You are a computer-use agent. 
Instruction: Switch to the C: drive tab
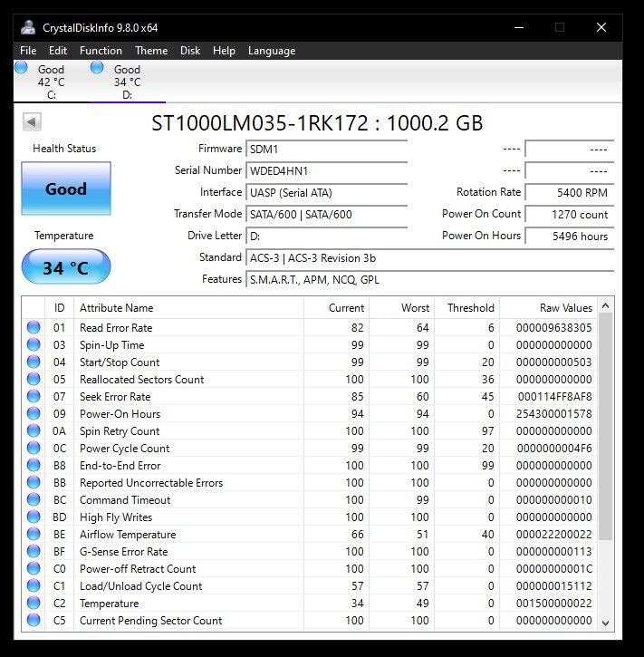(x=52, y=82)
